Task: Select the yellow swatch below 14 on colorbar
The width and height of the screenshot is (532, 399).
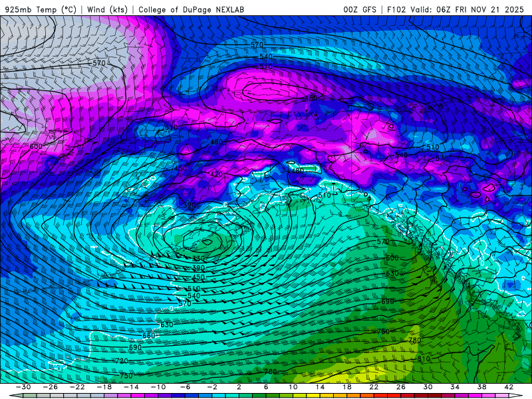Action: tap(313, 396)
